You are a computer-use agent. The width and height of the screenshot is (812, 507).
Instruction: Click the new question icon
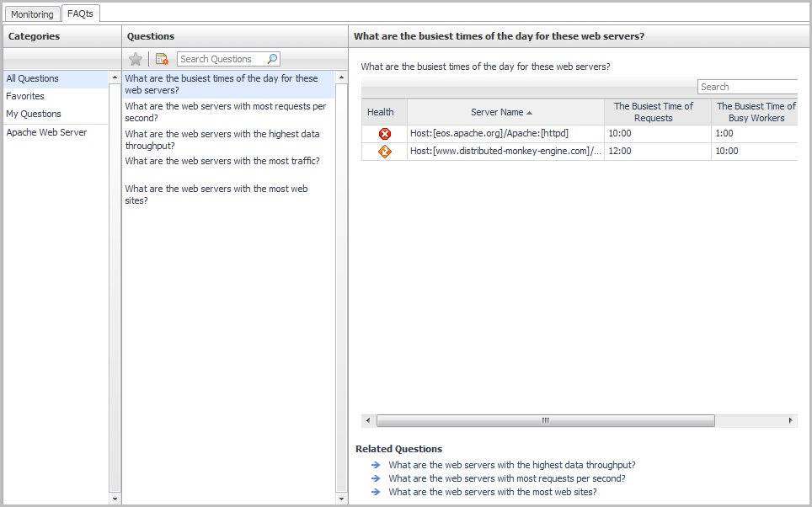pos(162,59)
